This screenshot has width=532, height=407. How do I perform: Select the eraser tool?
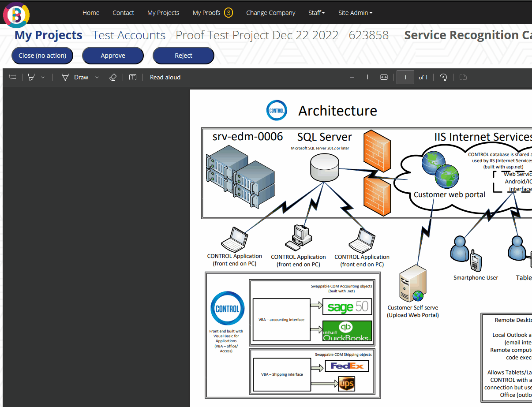tap(112, 77)
